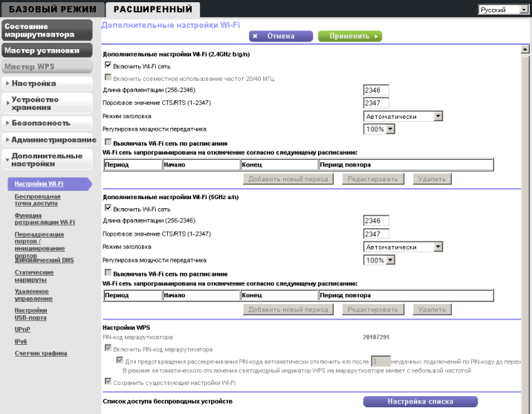Screen dimensions: 532x414
Task: Open Мастер WPS menu item
Action: (47, 66)
